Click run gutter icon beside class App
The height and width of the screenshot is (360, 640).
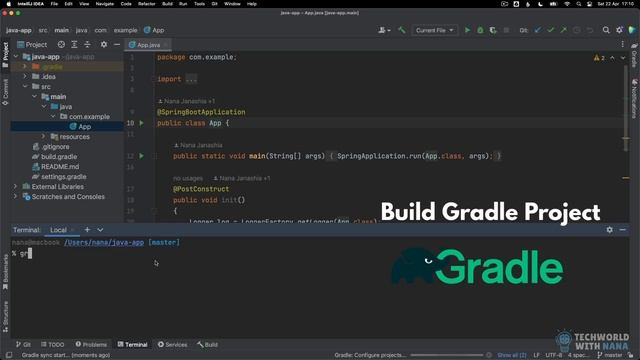[142, 123]
